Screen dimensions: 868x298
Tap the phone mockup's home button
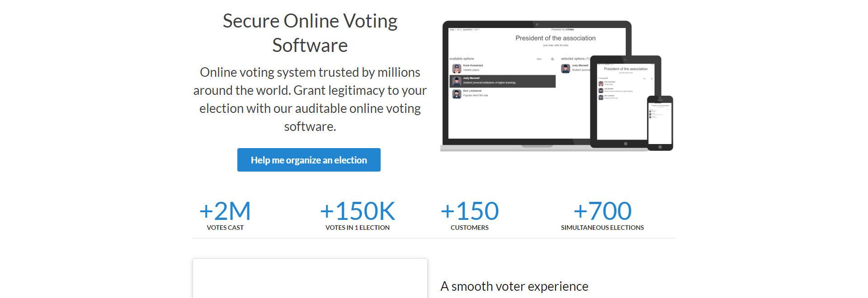coord(660,147)
